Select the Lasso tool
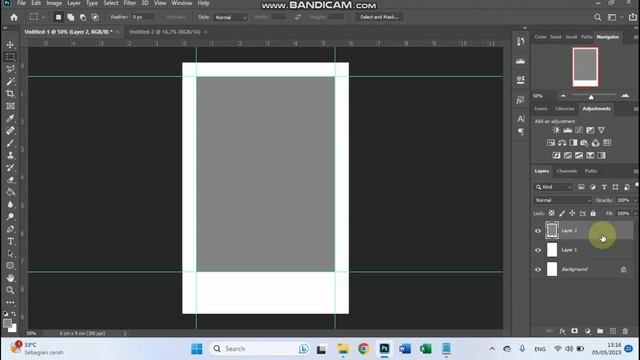The height and width of the screenshot is (360, 640). pyautogui.click(x=10, y=69)
